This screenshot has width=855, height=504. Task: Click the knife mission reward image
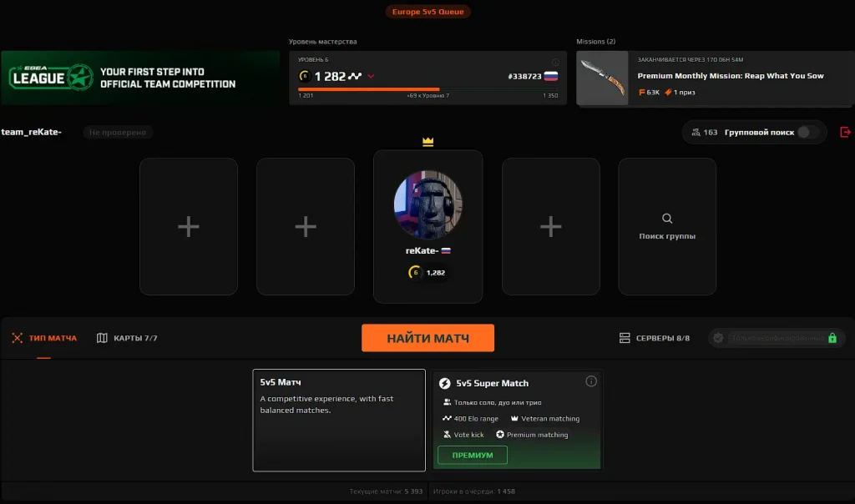tap(602, 78)
